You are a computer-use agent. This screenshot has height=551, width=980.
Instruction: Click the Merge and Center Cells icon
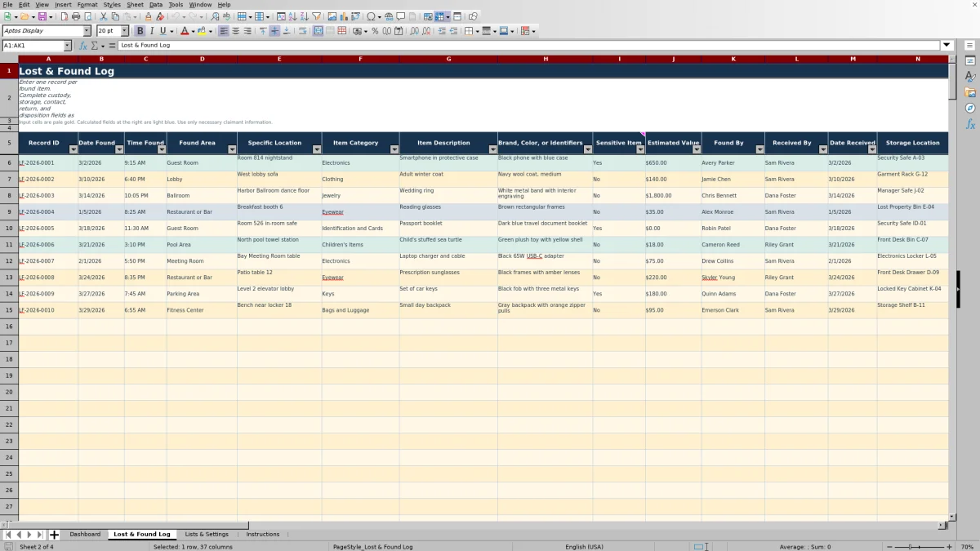click(x=318, y=31)
